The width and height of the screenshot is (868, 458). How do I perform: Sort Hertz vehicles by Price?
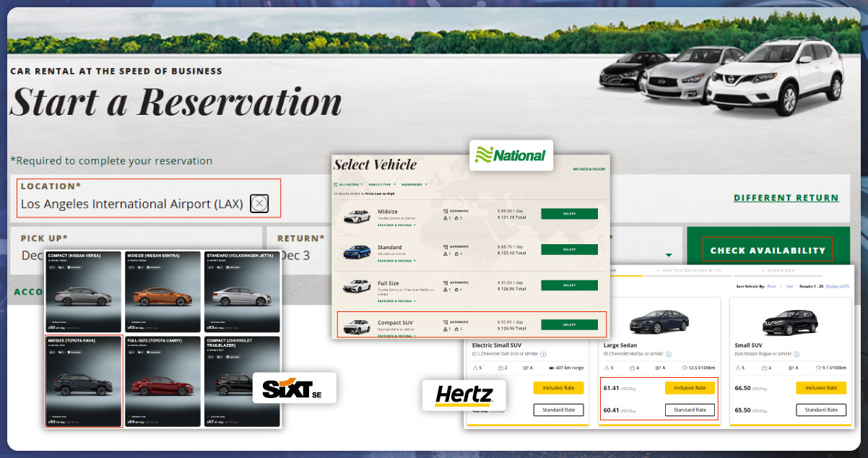click(x=772, y=287)
